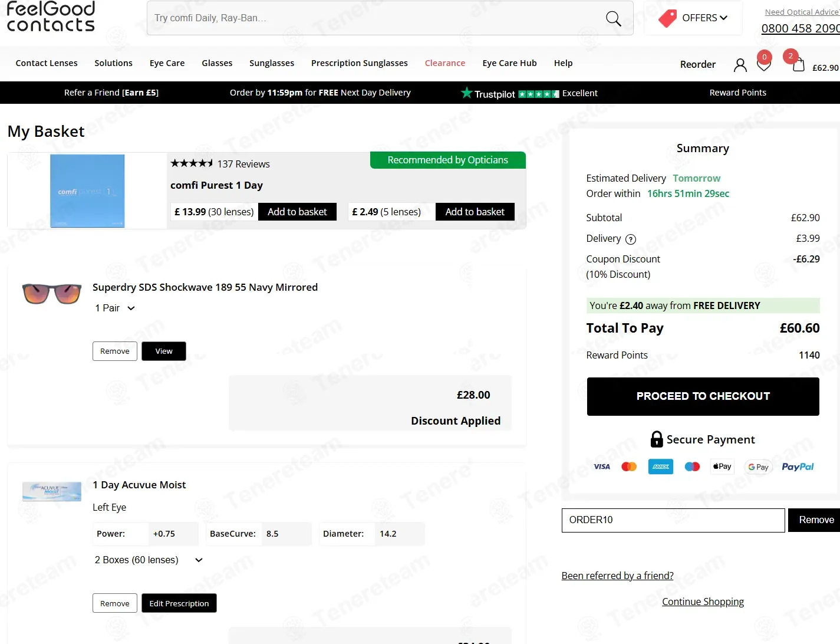Image resolution: width=840 pixels, height=644 pixels.
Task: Open the account profile icon
Action: [x=740, y=65]
